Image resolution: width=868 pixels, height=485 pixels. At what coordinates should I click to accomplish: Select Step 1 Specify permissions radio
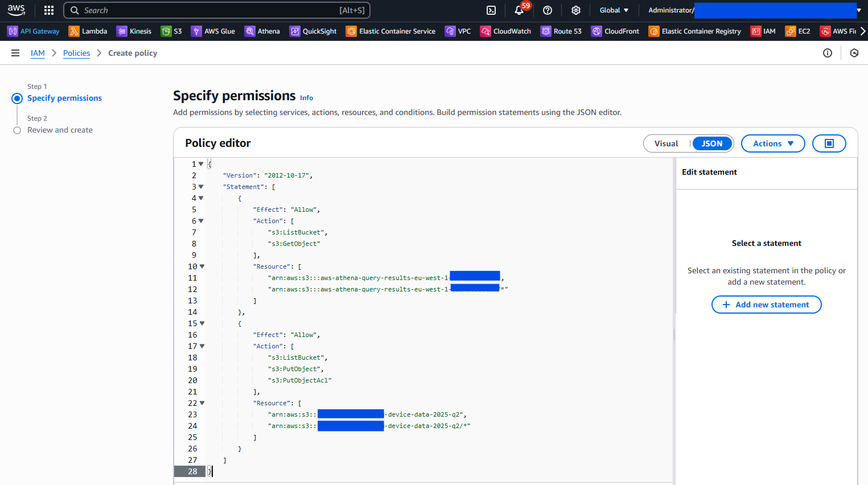[x=17, y=98]
